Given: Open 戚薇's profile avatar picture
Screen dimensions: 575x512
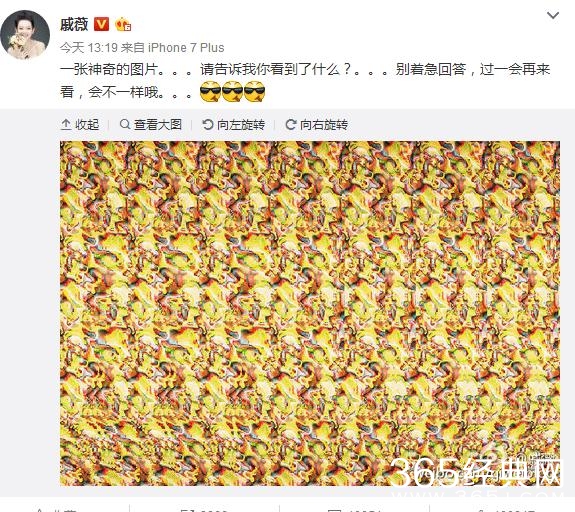Looking at the screenshot, I should 25,35.
